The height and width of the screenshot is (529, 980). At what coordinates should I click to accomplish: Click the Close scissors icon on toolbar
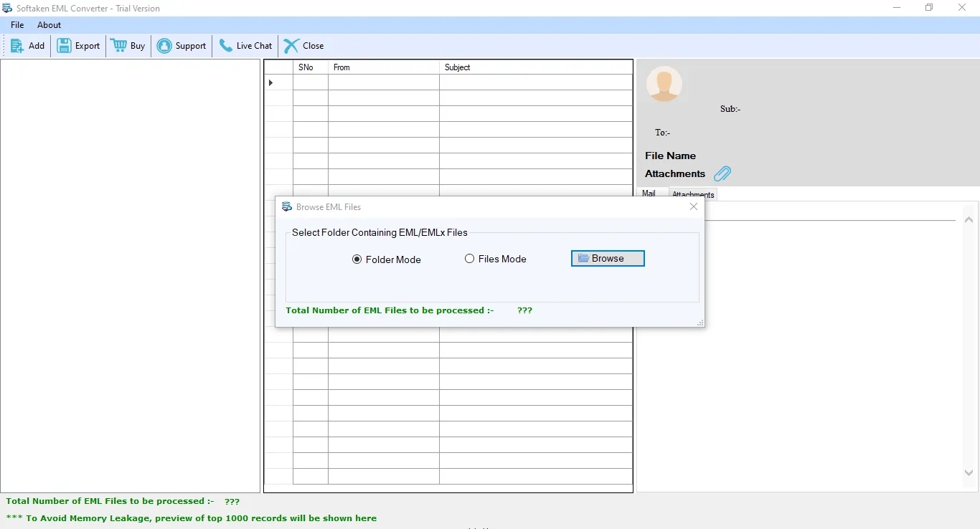pos(289,45)
